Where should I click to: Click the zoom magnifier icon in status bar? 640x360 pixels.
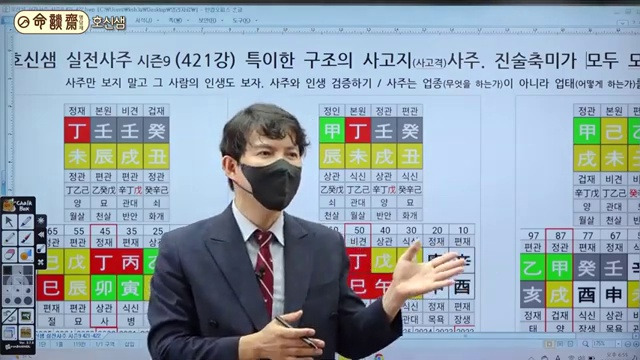point(585,344)
